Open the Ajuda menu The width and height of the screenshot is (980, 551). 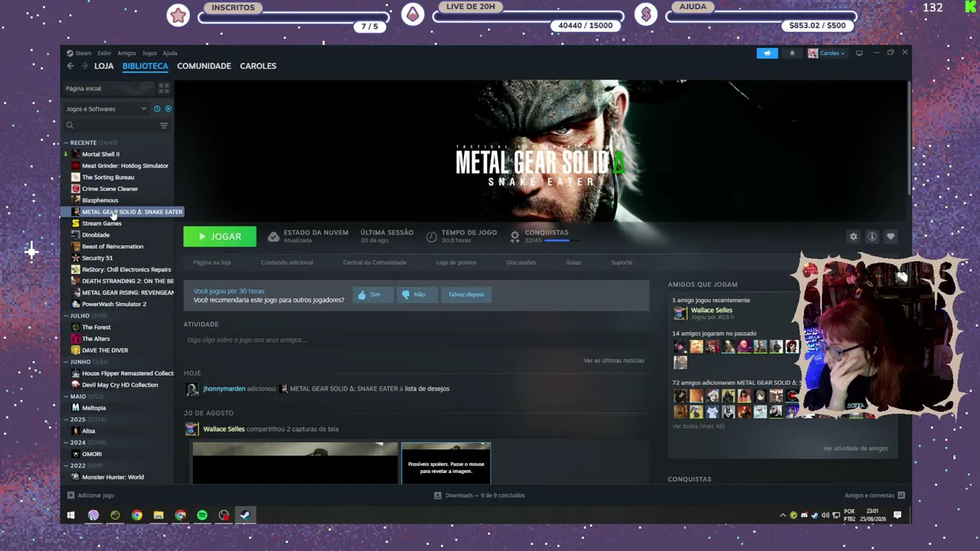pos(170,54)
